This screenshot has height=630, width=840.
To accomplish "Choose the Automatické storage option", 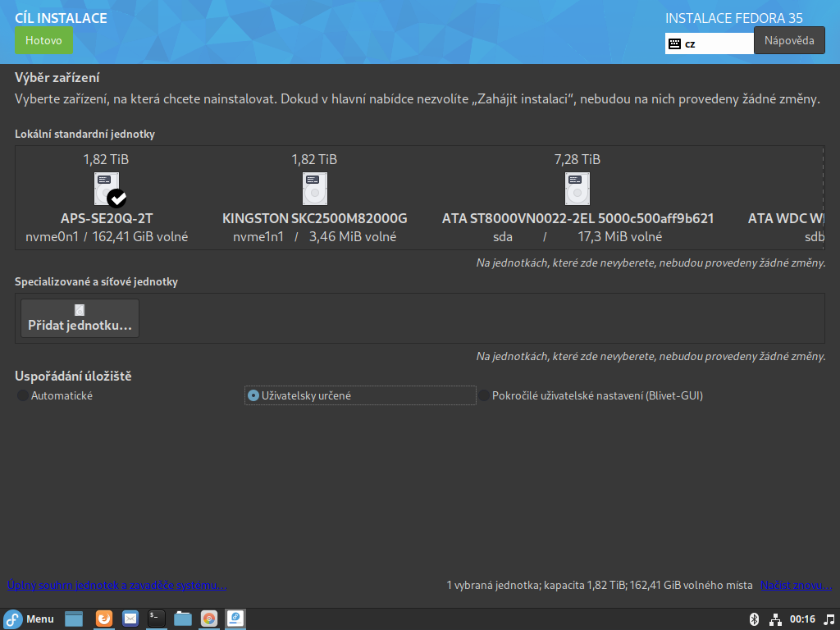I will pos(55,395).
